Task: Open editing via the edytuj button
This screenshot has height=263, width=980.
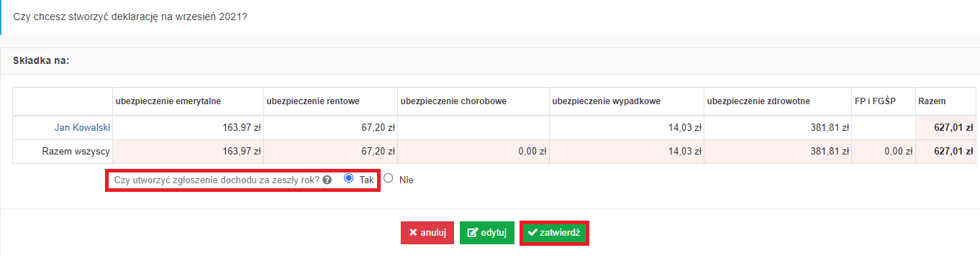Action: pos(486,233)
